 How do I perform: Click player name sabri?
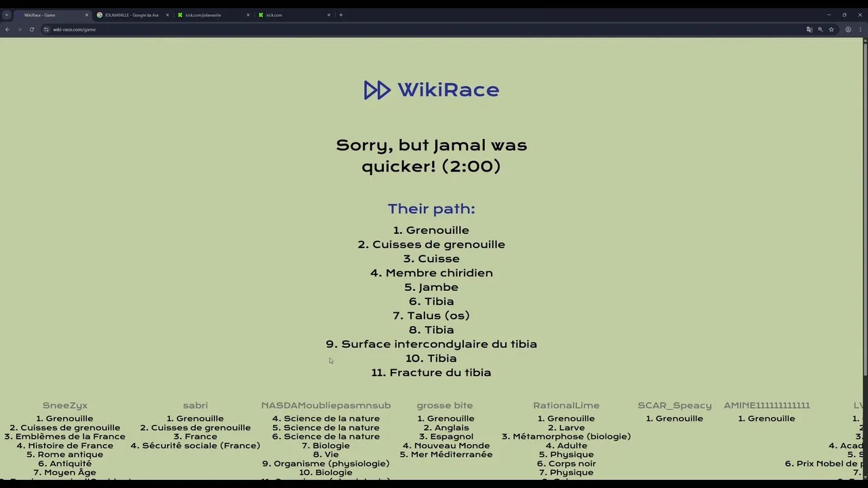[x=195, y=405]
